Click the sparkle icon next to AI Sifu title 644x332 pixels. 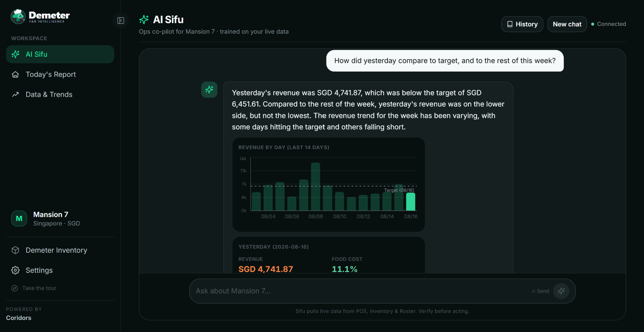point(144,20)
